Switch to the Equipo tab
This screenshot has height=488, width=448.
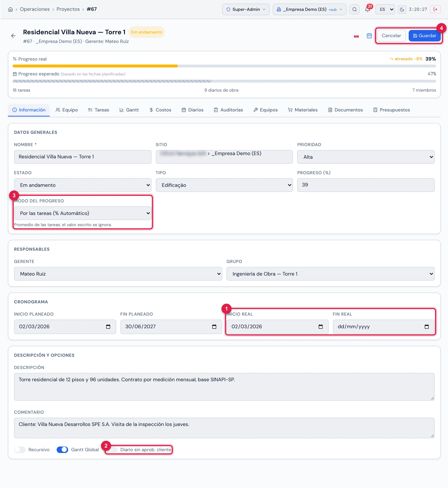pyautogui.click(x=67, y=110)
